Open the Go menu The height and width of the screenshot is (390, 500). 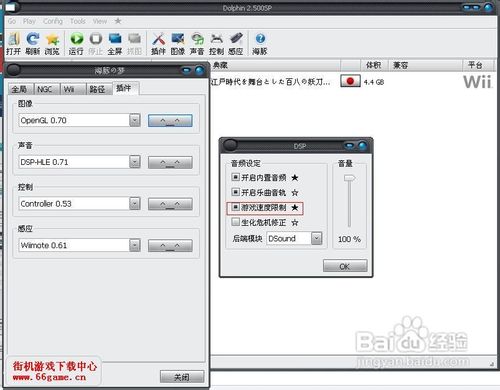coord(12,21)
